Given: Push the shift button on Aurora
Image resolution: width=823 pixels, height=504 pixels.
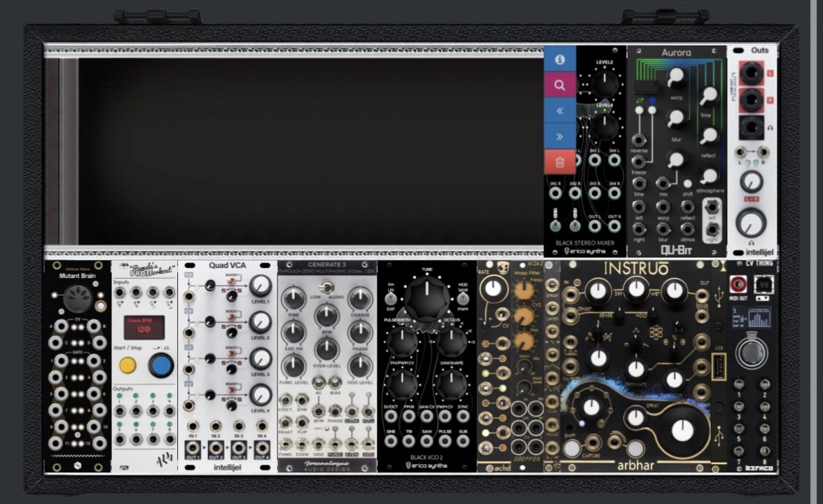Looking at the screenshot, I should pyautogui.click(x=688, y=183).
